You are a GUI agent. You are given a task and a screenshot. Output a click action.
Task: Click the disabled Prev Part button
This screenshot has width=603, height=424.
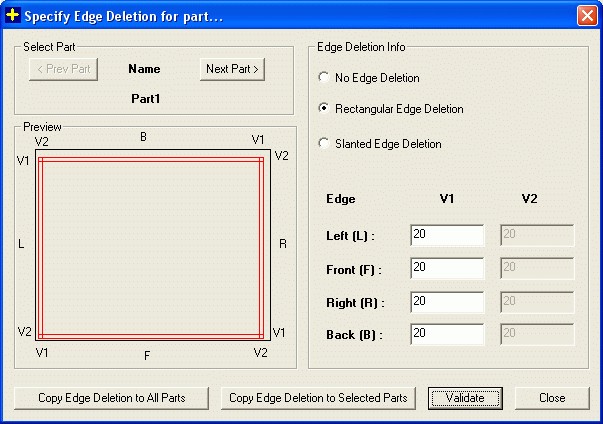[63, 69]
